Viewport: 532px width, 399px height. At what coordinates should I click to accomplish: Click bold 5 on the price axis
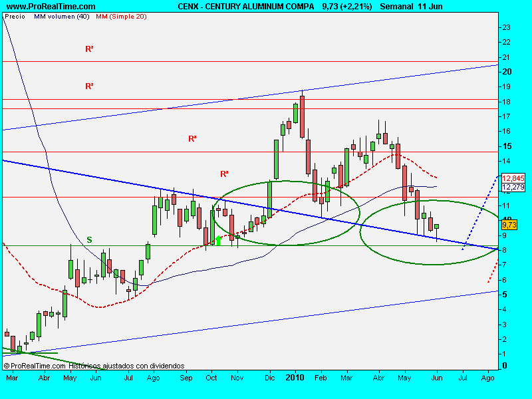pyautogui.click(x=505, y=295)
